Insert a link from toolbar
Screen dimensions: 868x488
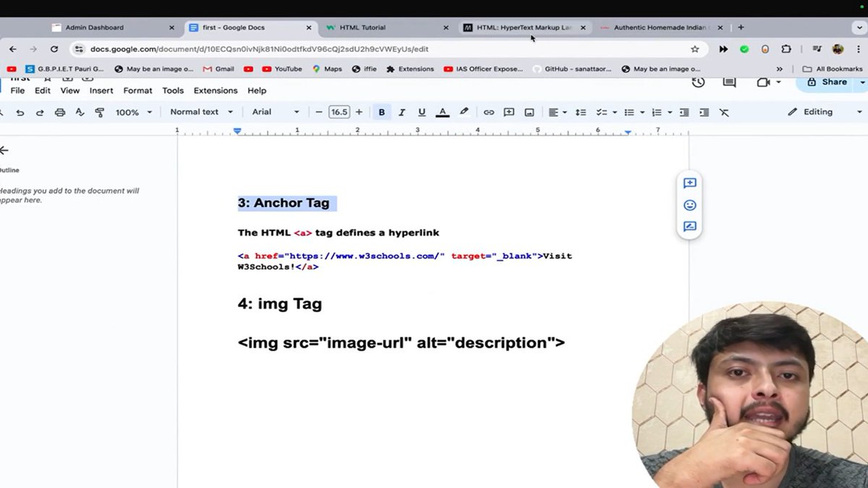click(x=489, y=112)
